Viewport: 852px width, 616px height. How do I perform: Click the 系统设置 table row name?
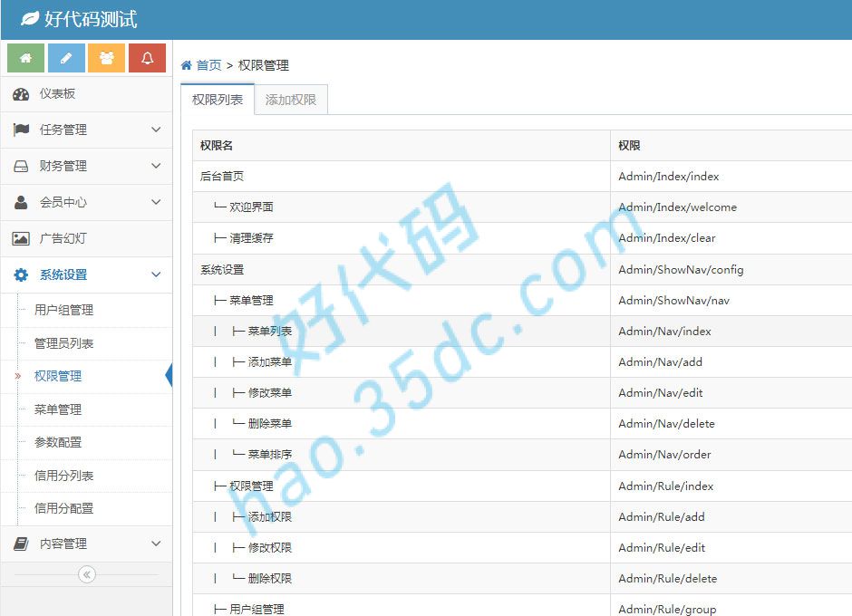pos(222,269)
